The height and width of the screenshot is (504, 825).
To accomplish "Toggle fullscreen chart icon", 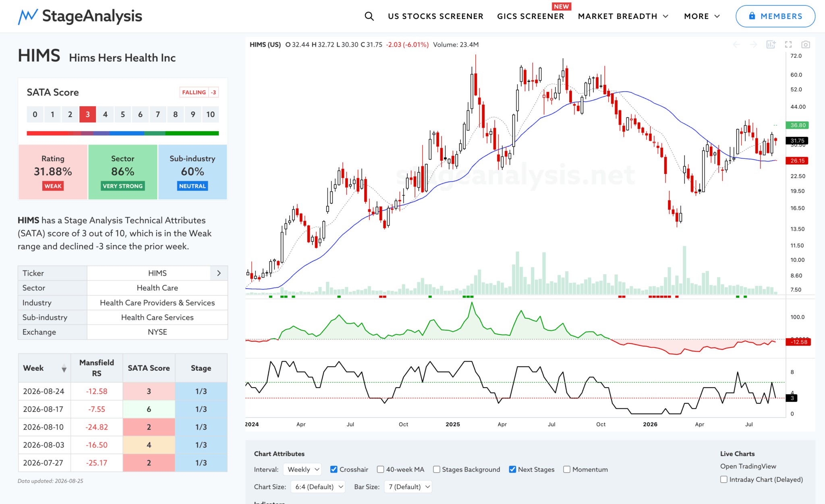I will [788, 45].
